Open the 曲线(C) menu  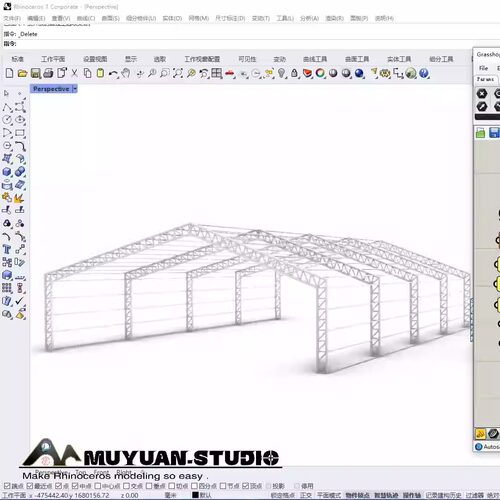tap(86, 18)
